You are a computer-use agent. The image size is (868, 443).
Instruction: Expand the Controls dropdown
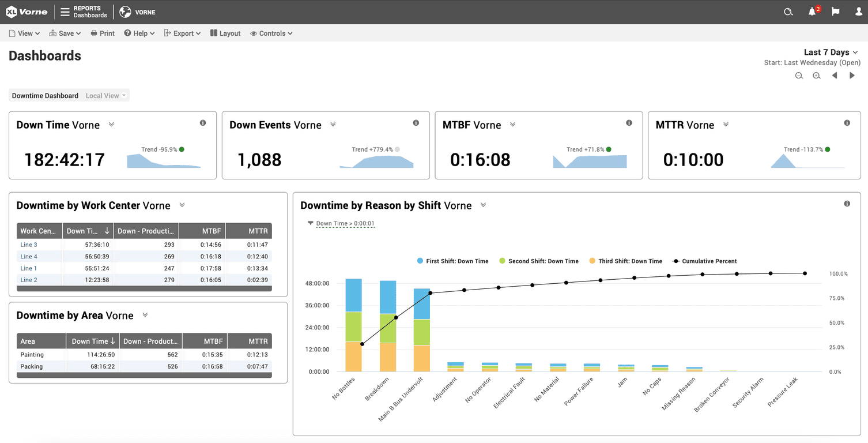tap(271, 33)
